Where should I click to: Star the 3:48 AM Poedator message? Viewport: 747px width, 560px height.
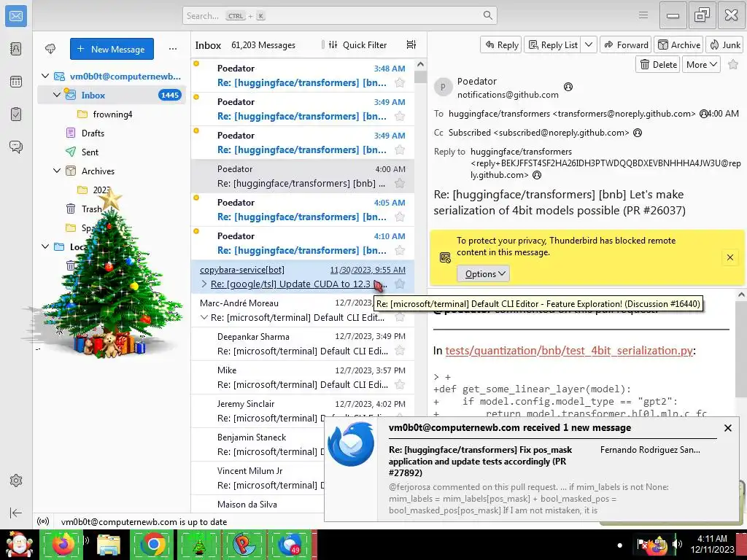(x=400, y=83)
